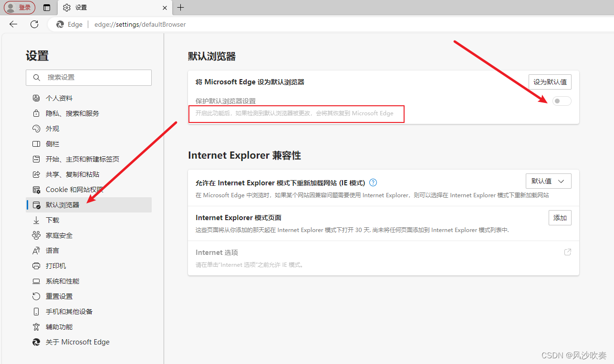Open 下载 settings section
The width and height of the screenshot is (614, 364).
click(89, 220)
